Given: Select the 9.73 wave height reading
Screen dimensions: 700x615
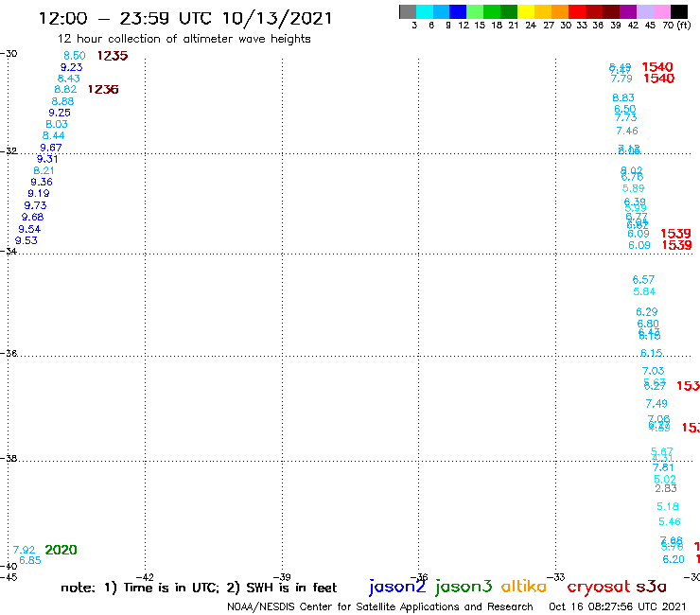Looking at the screenshot, I should tap(35, 205).
